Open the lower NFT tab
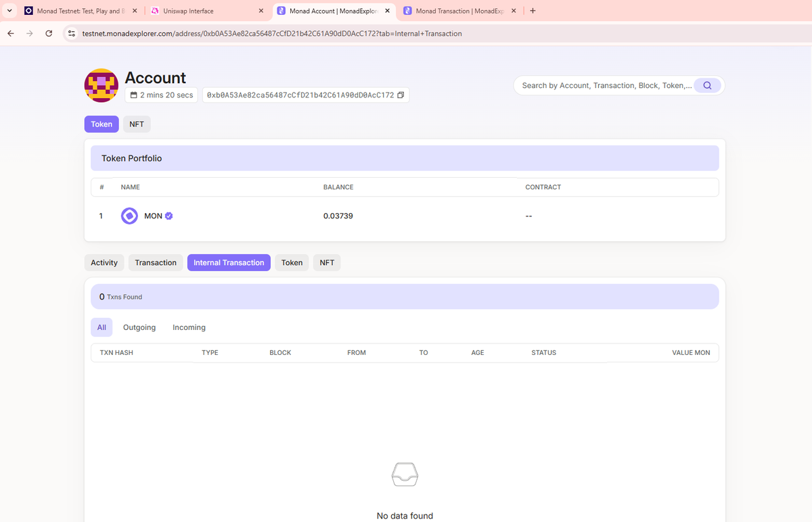This screenshot has height=522, width=812. coord(327,263)
